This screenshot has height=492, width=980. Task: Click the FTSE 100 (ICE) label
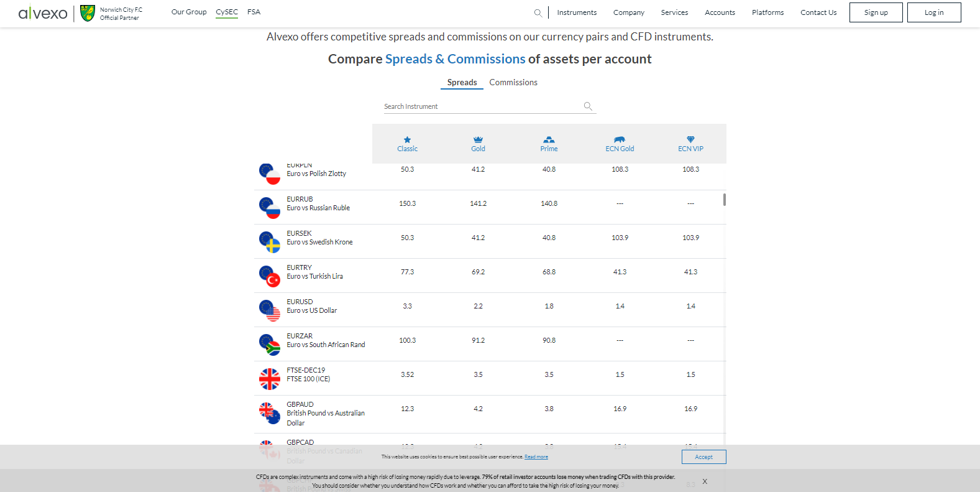(x=308, y=379)
